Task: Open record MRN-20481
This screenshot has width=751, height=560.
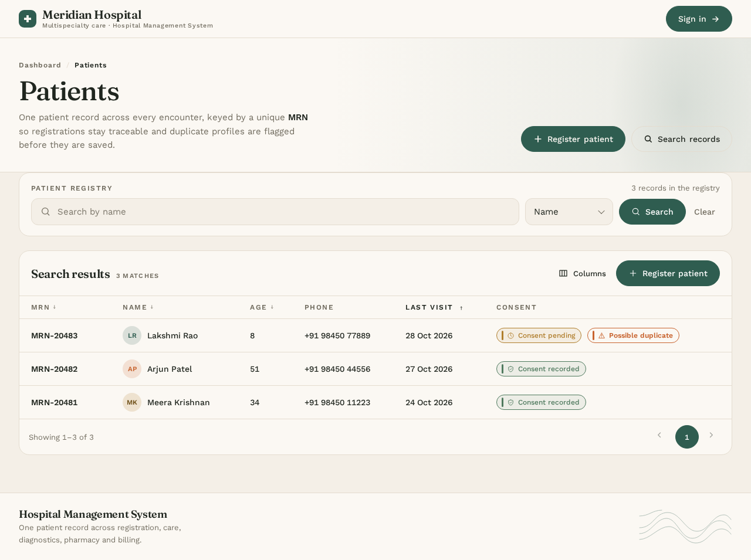Action: tap(55, 402)
